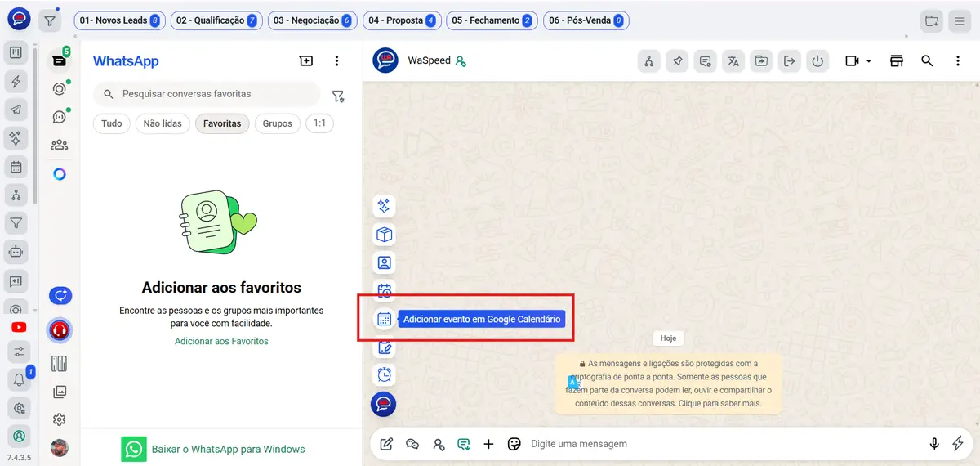980x466 pixels.
Task: Filter chats by Grupos
Action: (x=278, y=123)
